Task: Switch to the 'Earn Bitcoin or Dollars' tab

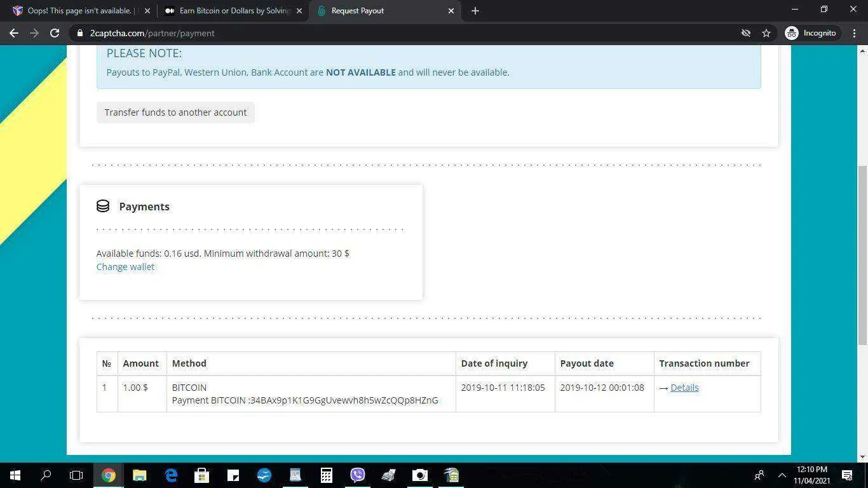Action: tap(232, 11)
